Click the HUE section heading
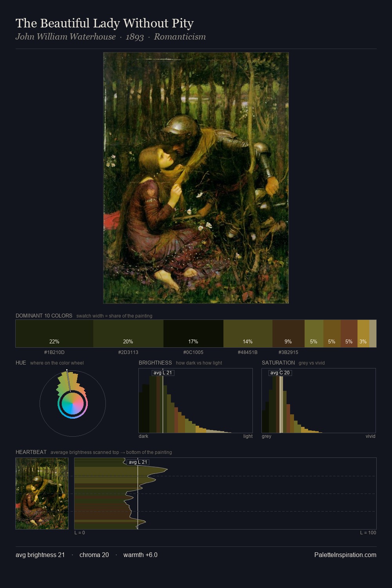 (21, 363)
